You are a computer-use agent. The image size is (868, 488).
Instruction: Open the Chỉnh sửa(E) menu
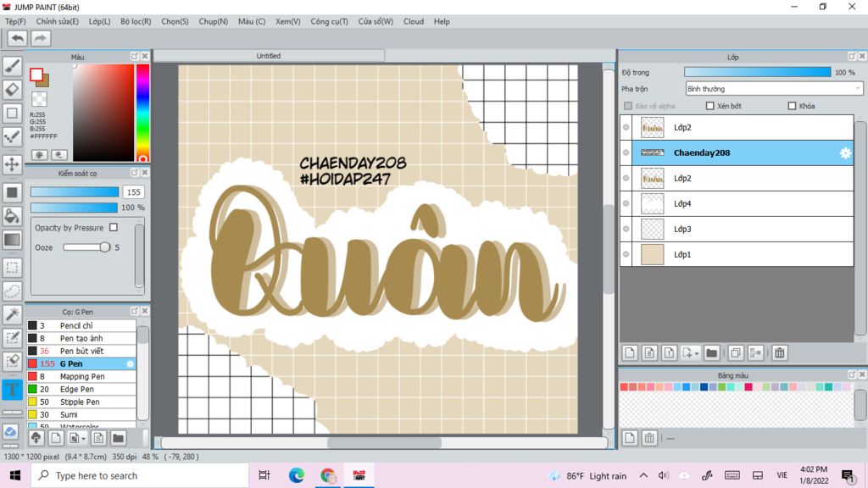57,21
